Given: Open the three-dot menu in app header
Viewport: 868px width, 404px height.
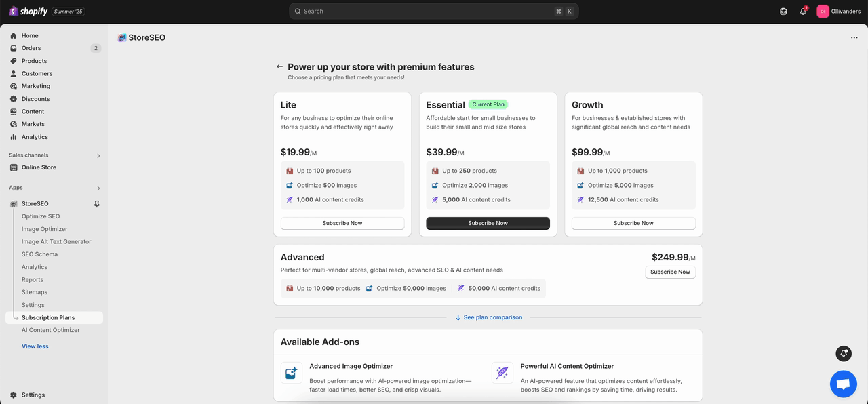Looking at the screenshot, I should (x=854, y=37).
